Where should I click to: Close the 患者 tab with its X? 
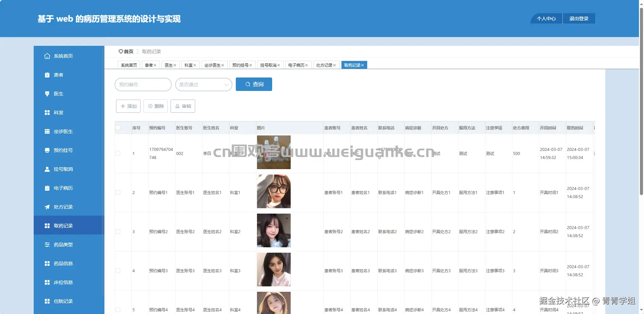pyautogui.click(x=155, y=65)
